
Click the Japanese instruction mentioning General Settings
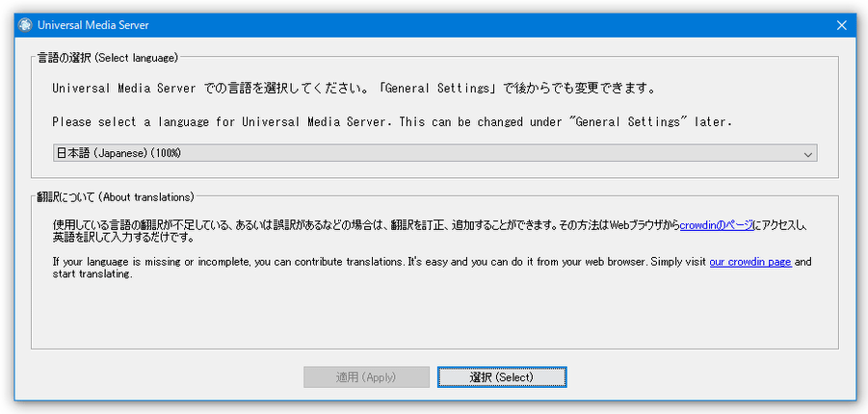[354, 89]
